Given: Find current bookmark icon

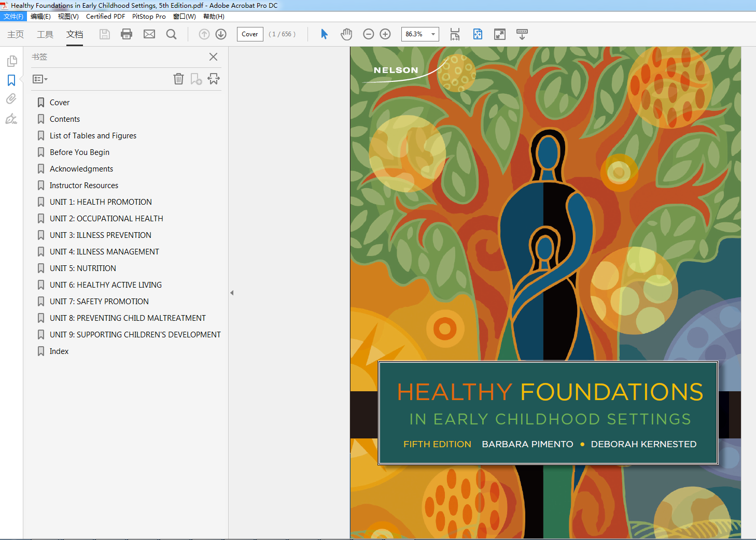Looking at the screenshot, I should (214, 79).
